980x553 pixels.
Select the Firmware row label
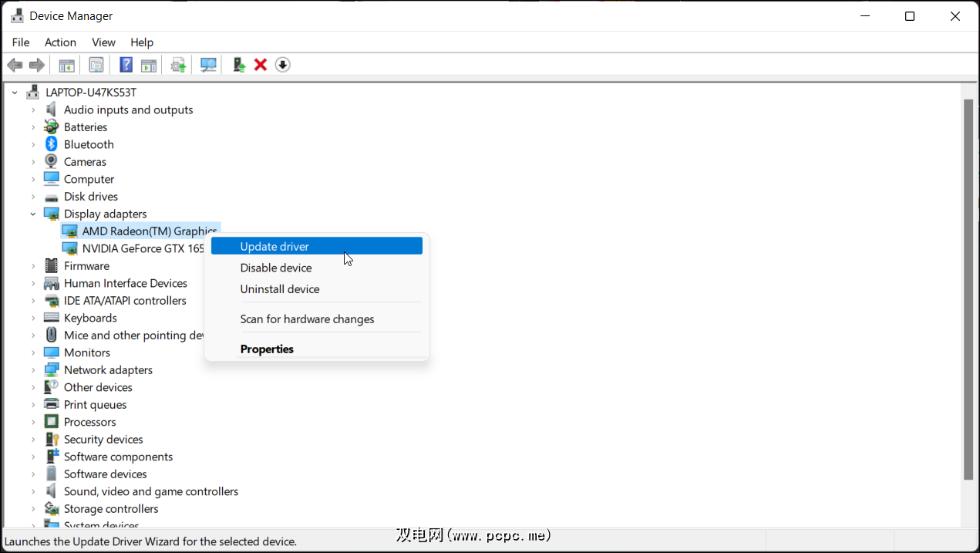point(86,265)
